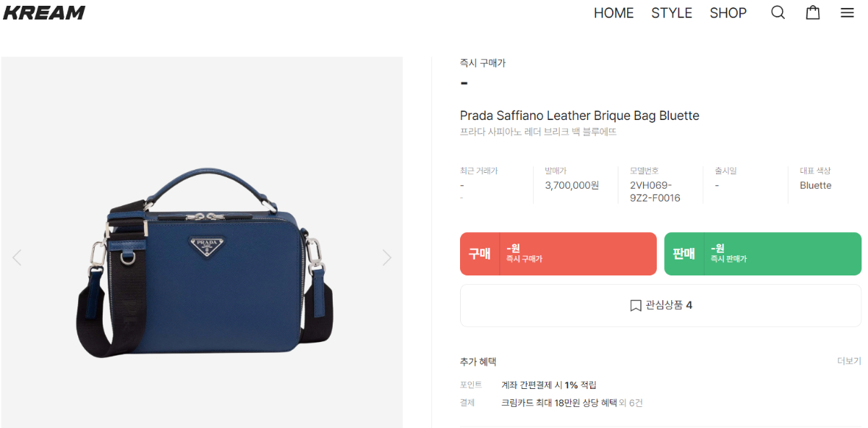
Task: Show previous product image arrow
Action: [x=17, y=257]
